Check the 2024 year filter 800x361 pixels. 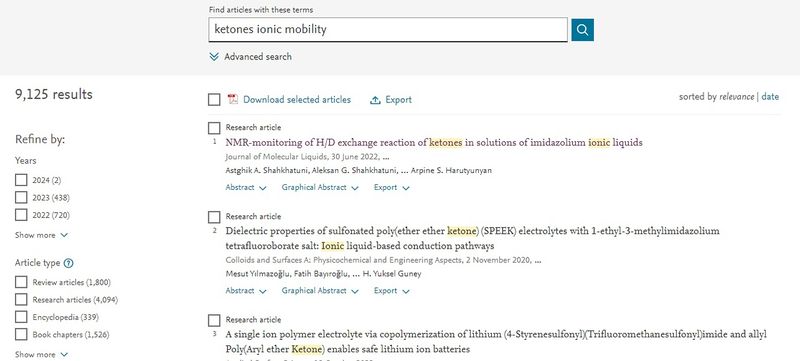click(x=21, y=180)
